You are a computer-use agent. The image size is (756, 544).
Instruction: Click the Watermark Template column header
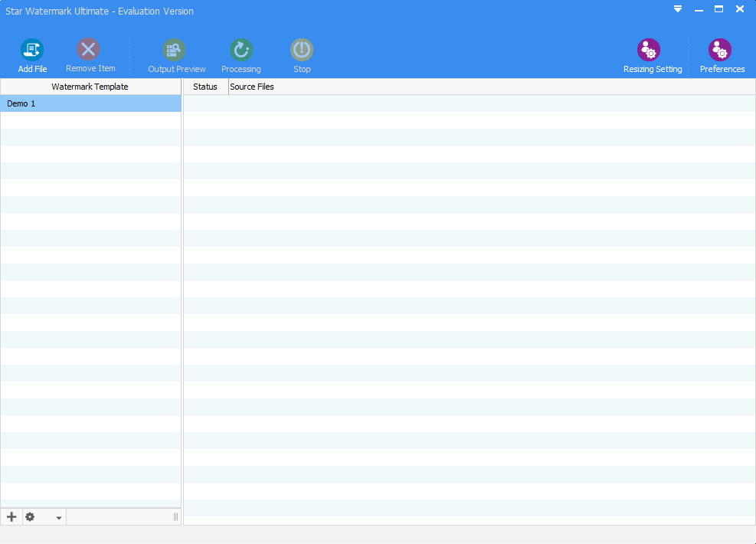coord(90,87)
